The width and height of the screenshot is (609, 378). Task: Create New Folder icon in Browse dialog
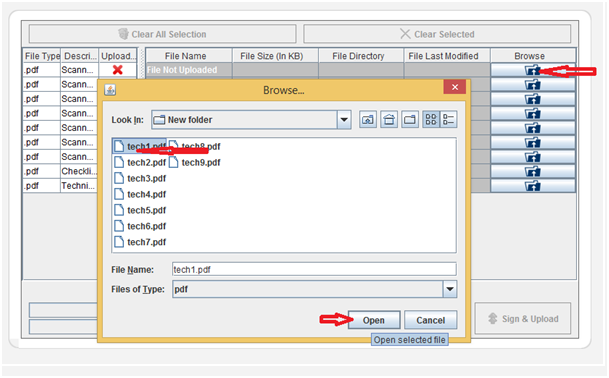[x=410, y=120]
